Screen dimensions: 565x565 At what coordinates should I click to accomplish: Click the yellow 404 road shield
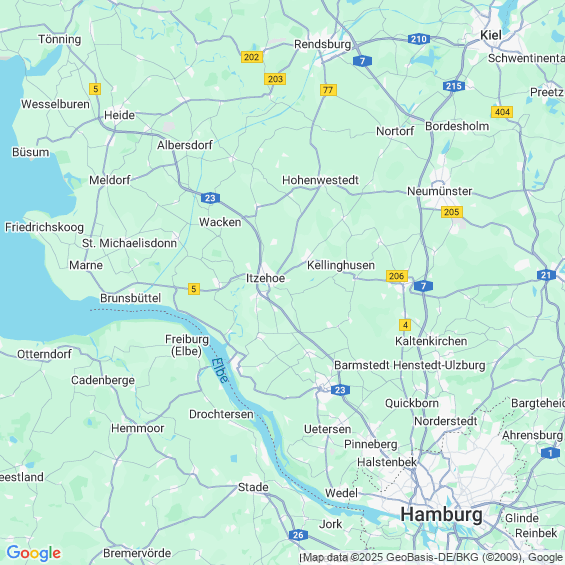[502, 112]
